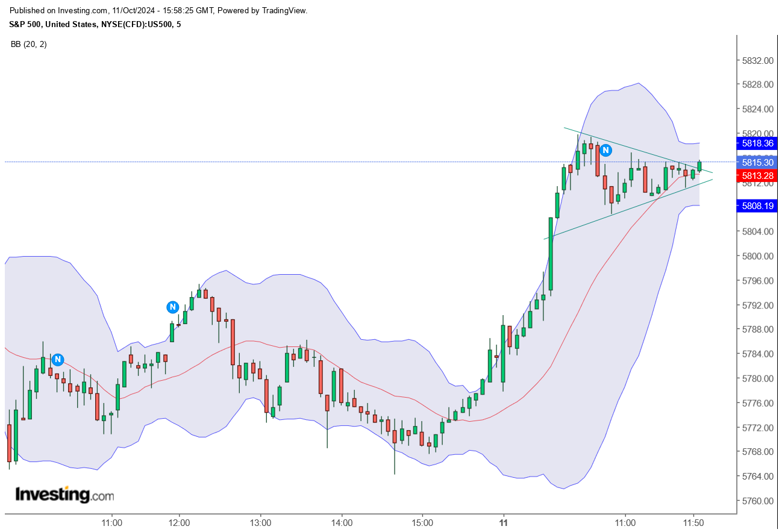
Task: Click the S&P 500 NYSE(CFD):US500 symbol title
Action: pyautogui.click(x=96, y=25)
